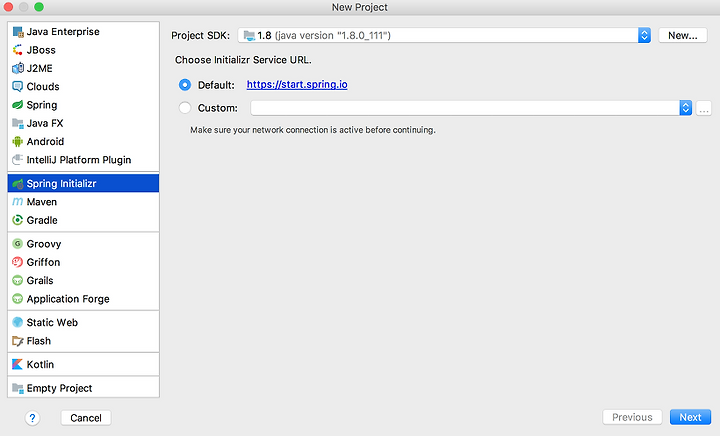
Task: Close the New Project dialog window
Action: (x=8, y=7)
